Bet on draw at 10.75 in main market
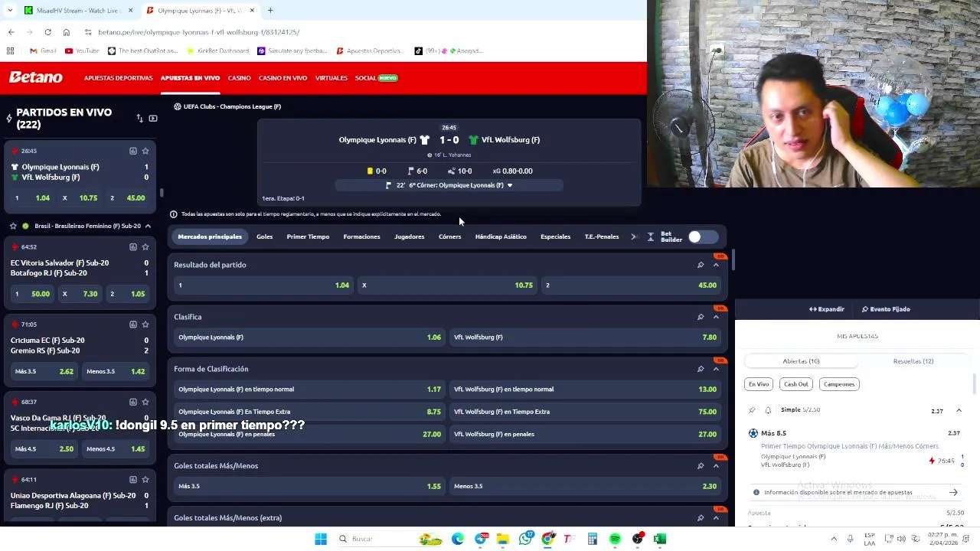Image resolution: width=980 pixels, height=551 pixels. click(x=448, y=285)
